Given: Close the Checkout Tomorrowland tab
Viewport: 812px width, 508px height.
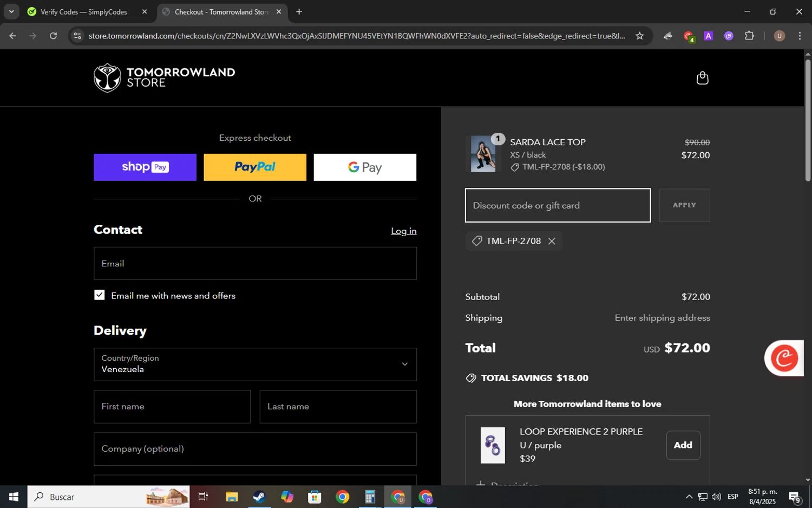Looking at the screenshot, I should click(x=279, y=12).
